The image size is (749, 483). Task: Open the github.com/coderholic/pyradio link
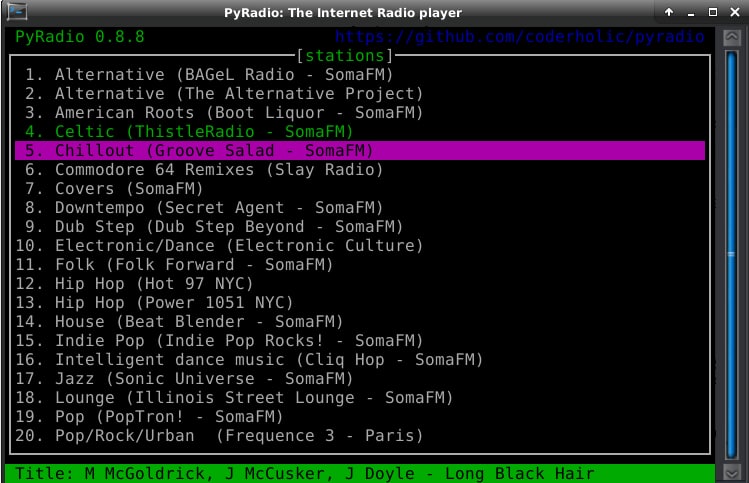pyautogui.click(x=519, y=37)
